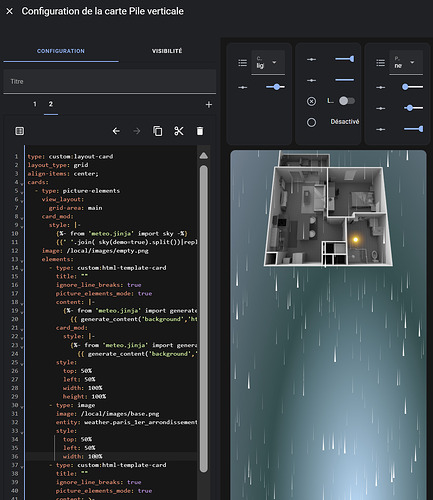
Task: Switch to the VISIBILITÉ tab
Action: (x=167, y=51)
